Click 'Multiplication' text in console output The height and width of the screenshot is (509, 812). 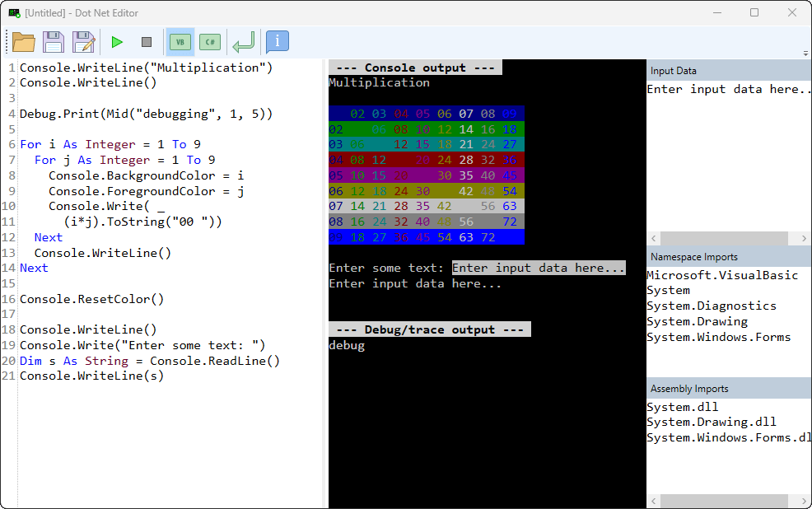click(x=379, y=82)
